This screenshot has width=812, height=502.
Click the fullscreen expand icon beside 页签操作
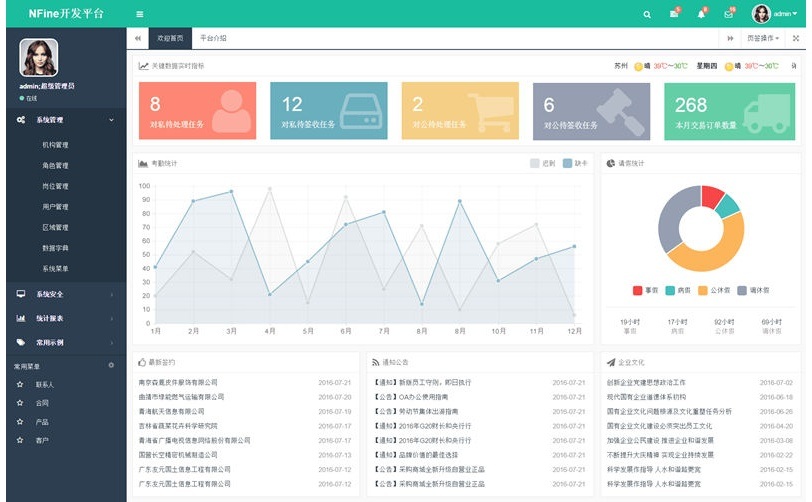[x=795, y=38]
